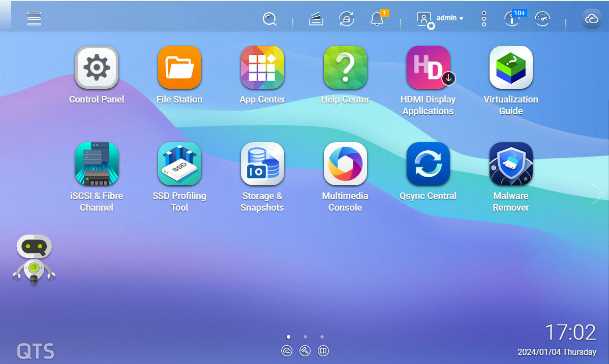Screen dimensions: 609x364
Task: Open HDMI Display Applications
Action: click(429, 68)
